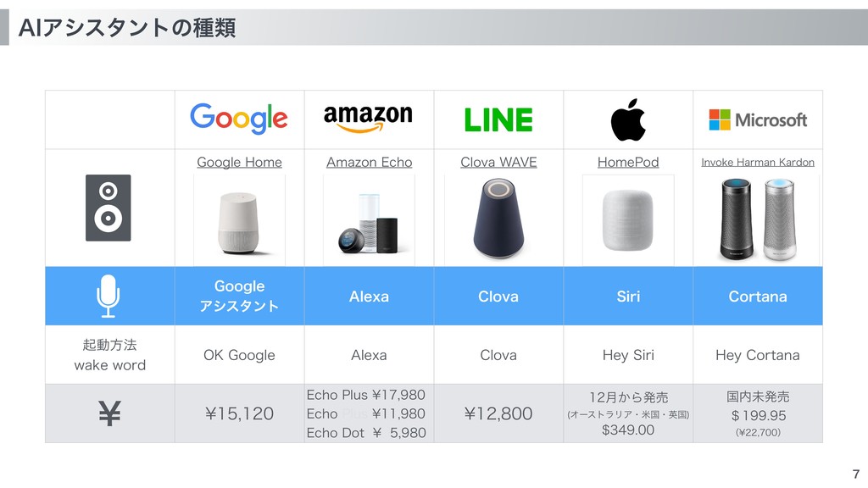Select the Clova WAVE speaker image
This screenshot has height=488, width=868.
(x=498, y=218)
